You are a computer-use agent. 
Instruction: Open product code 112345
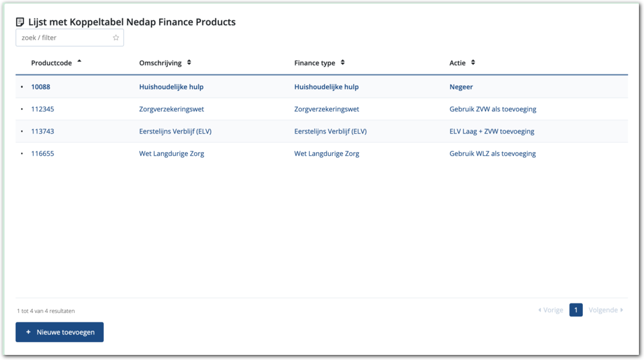[43, 109]
